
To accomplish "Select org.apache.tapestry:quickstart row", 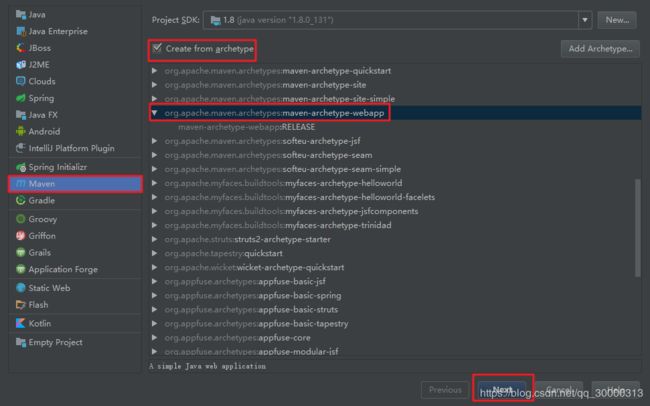I will tap(395, 253).
